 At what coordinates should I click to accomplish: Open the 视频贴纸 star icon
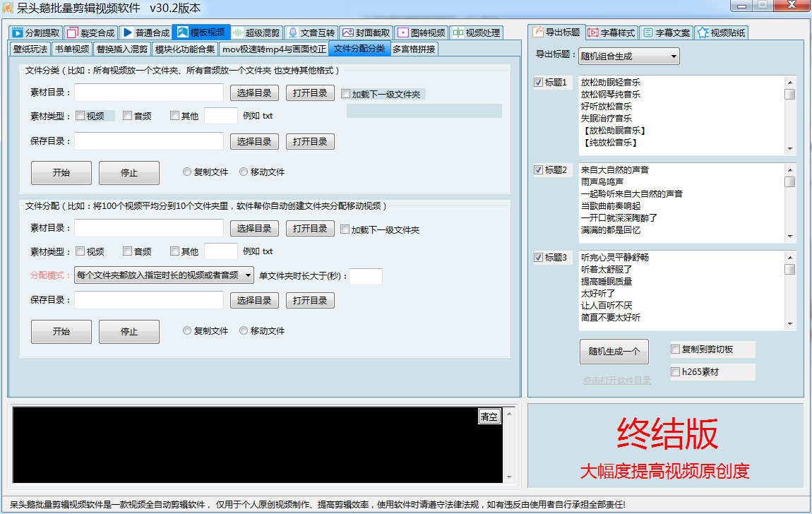[703, 32]
